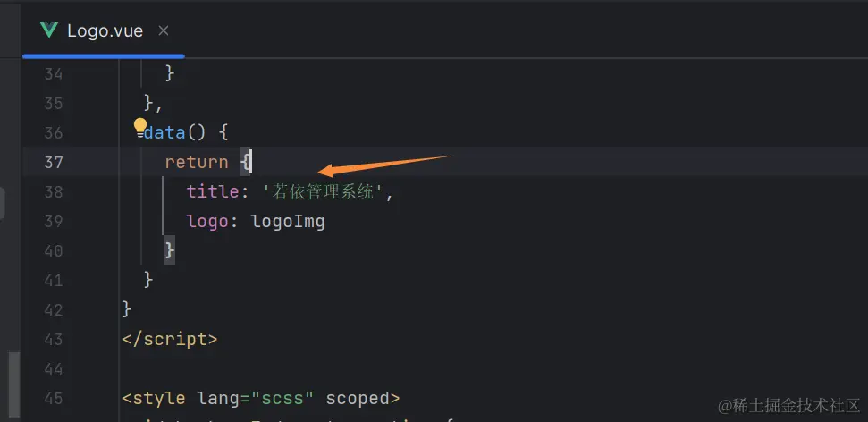Click the opening brace after return
The width and height of the screenshot is (868, 422).
coord(245,162)
